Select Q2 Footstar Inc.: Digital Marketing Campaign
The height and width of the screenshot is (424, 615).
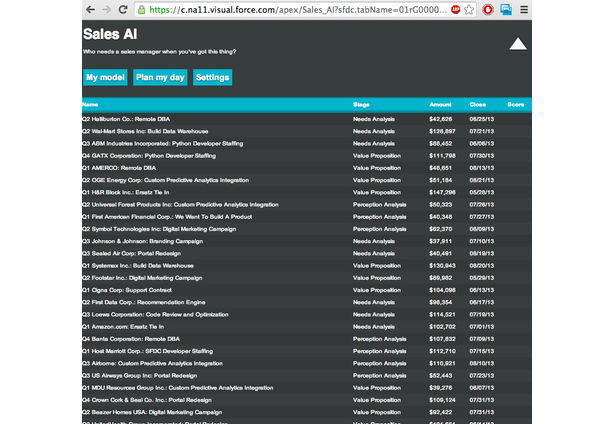[x=307, y=278]
